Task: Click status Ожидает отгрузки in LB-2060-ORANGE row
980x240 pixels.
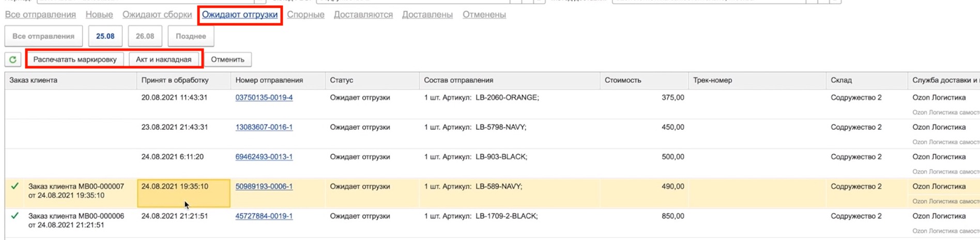Action: (360, 98)
